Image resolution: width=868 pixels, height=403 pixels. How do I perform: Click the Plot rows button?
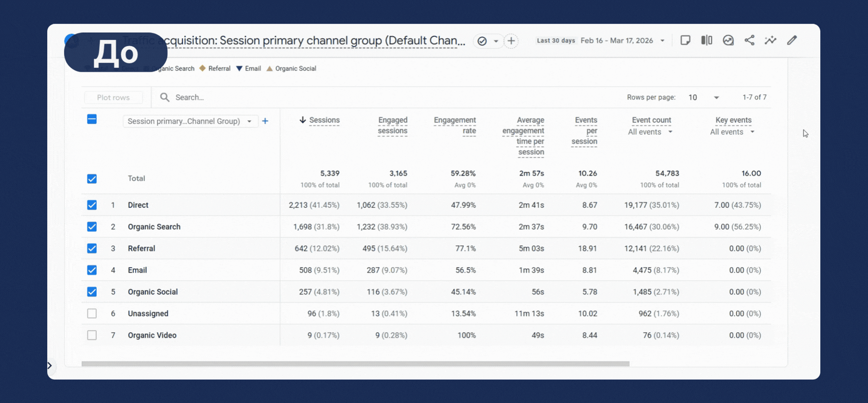coord(113,98)
